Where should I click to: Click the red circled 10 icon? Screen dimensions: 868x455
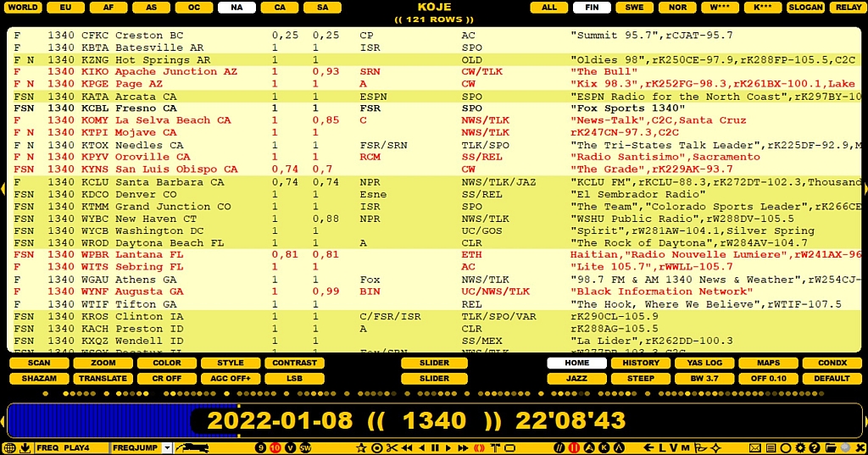point(275,447)
